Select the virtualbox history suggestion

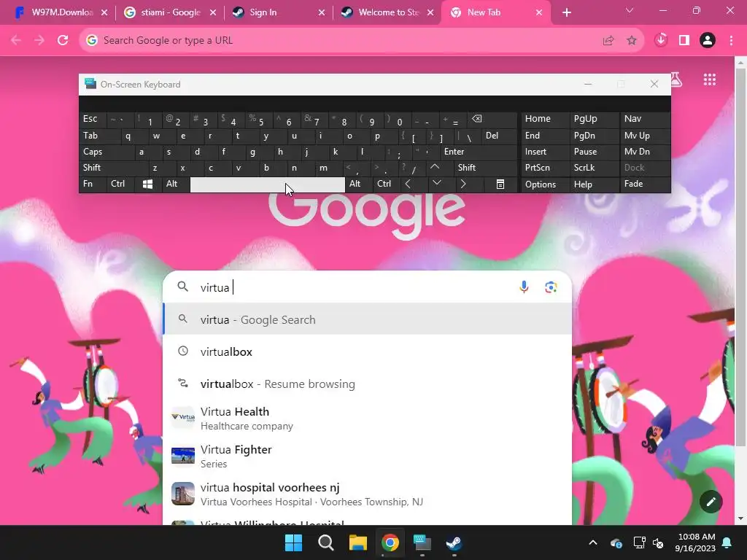click(x=368, y=351)
